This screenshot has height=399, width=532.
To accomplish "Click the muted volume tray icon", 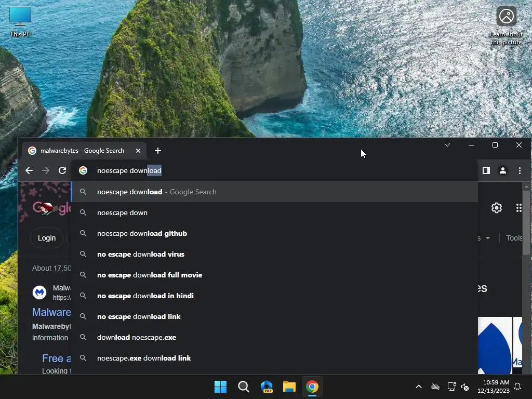I will (x=465, y=387).
